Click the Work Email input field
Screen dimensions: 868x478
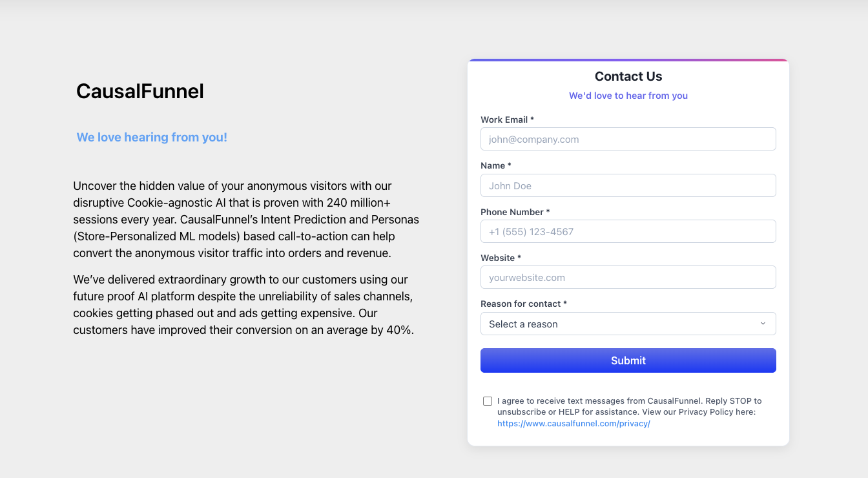pyautogui.click(x=628, y=139)
